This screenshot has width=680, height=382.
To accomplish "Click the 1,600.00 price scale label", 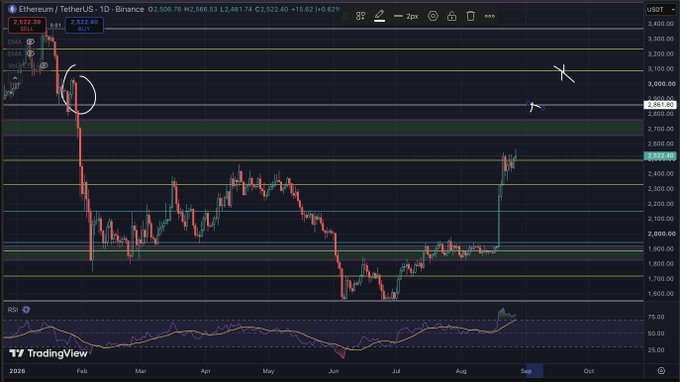I will pos(660,294).
